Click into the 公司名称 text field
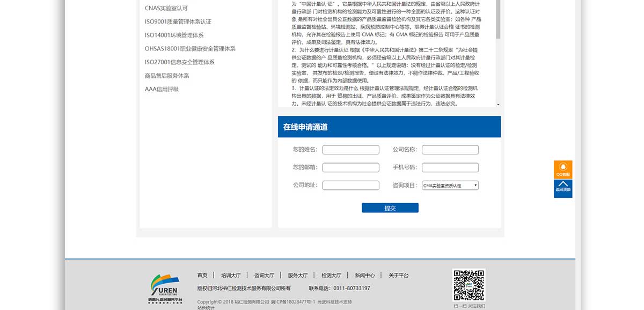The height and width of the screenshot is (310, 644). tap(450, 150)
